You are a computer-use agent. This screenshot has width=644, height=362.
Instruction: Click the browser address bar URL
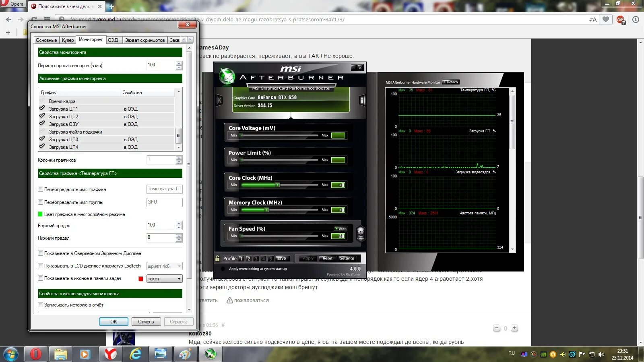[207, 19]
